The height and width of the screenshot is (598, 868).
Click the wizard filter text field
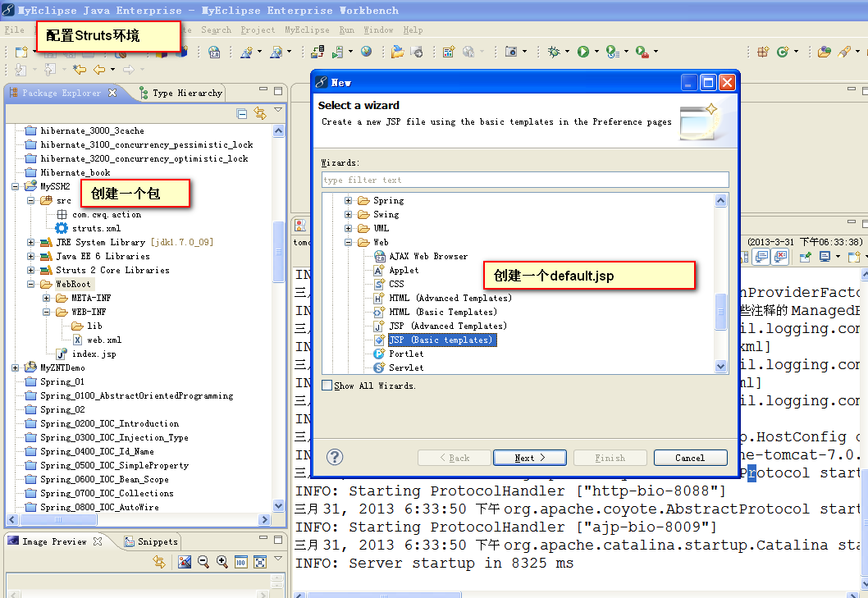tap(525, 180)
